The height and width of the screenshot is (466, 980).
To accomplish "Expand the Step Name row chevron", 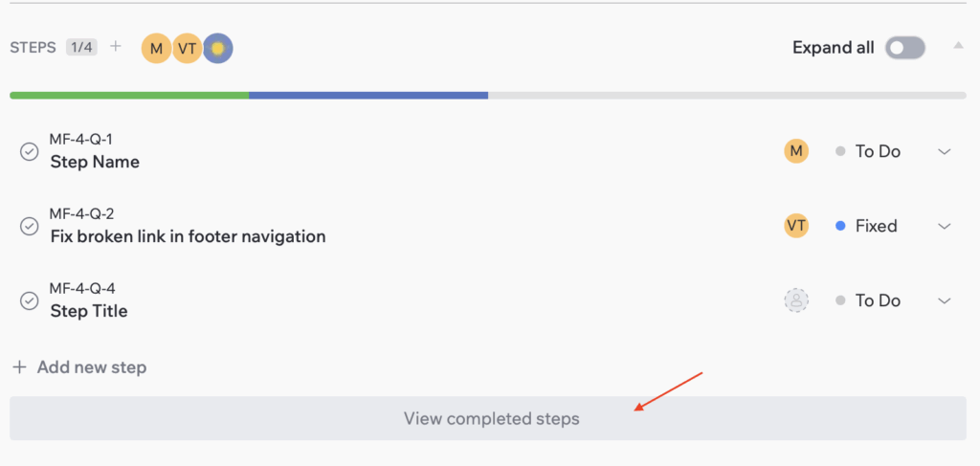I will tap(945, 151).
